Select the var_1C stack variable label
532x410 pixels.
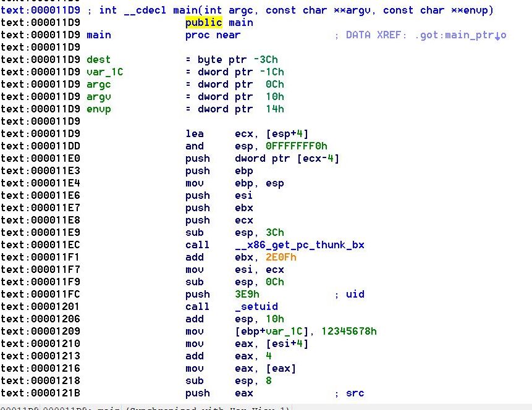click(104, 72)
